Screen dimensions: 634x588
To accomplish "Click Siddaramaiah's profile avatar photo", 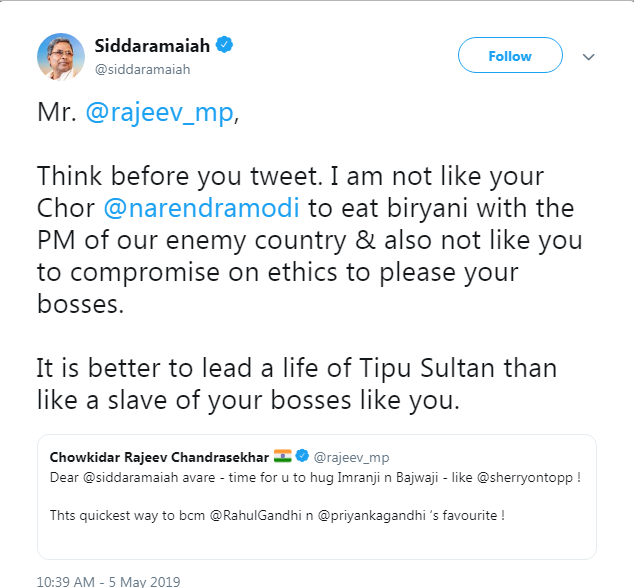I will [61, 56].
